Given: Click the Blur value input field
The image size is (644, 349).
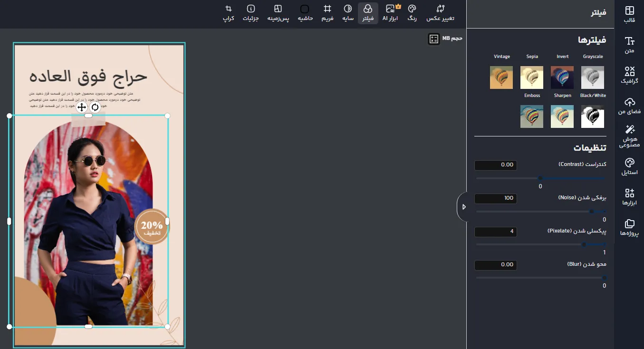Looking at the screenshot, I should 496,265.
